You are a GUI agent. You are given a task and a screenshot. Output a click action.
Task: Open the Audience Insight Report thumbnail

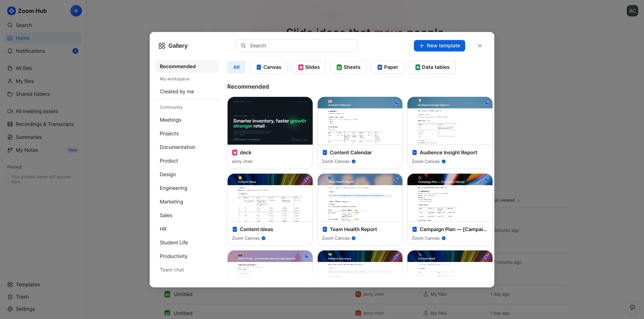pyautogui.click(x=450, y=121)
